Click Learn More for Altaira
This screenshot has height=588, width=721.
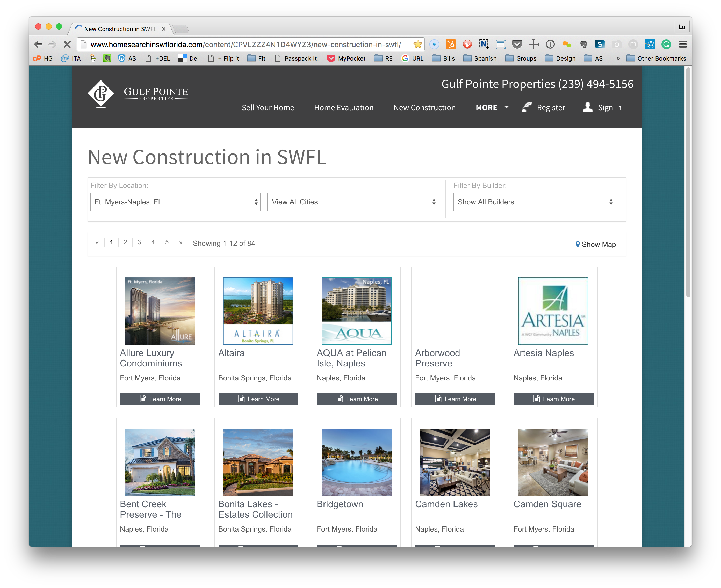[258, 399]
